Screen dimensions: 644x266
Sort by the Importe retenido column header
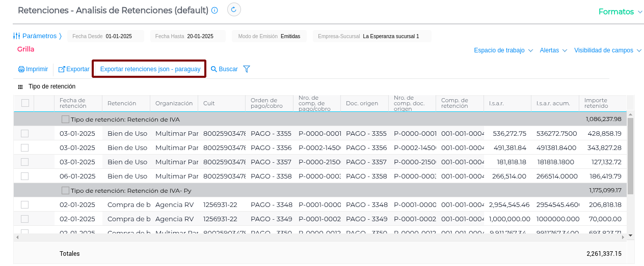[596, 103]
